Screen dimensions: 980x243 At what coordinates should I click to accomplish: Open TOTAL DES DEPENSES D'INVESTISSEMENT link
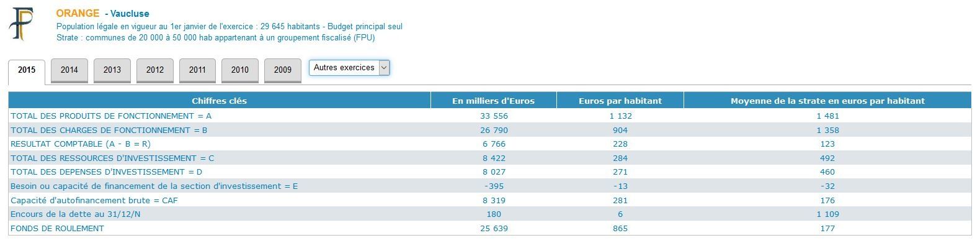coord(107,172)
